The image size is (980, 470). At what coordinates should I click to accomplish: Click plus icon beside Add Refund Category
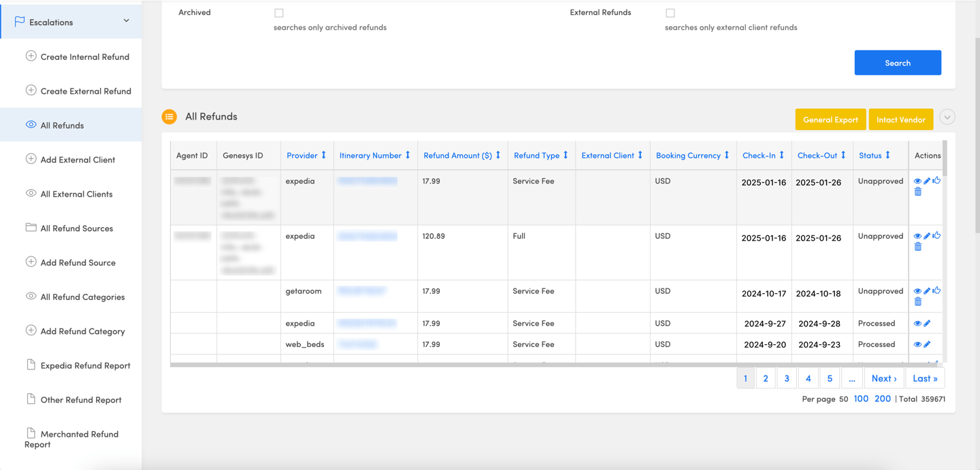31,331
